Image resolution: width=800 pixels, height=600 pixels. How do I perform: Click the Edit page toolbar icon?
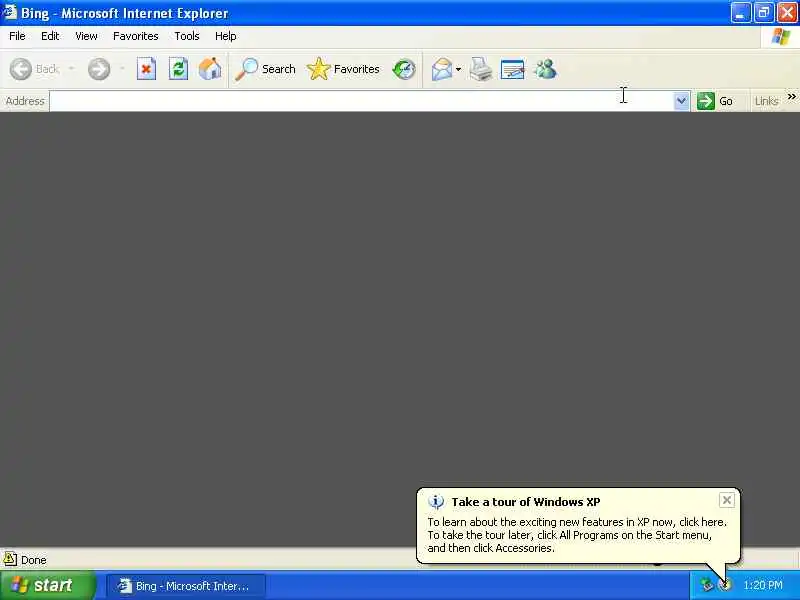pyautogui.click(x=513, y=69)
